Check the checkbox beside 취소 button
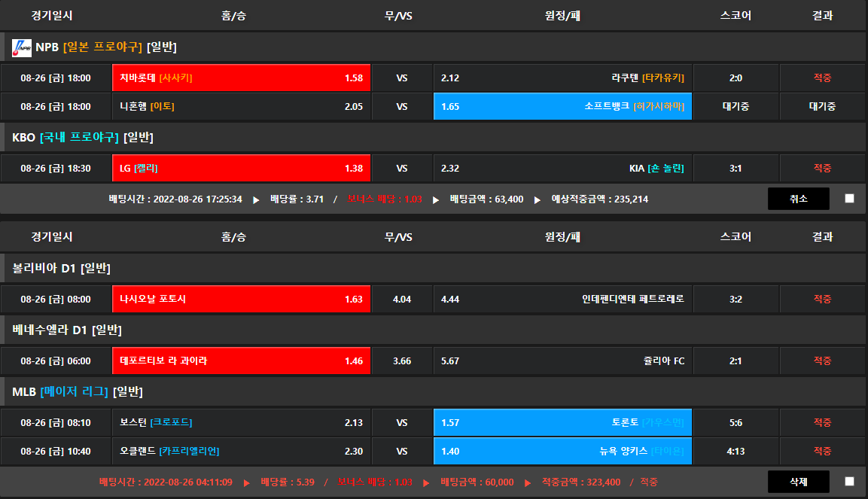The height and width of the screenshot is (499, 868). pos(849,199)
